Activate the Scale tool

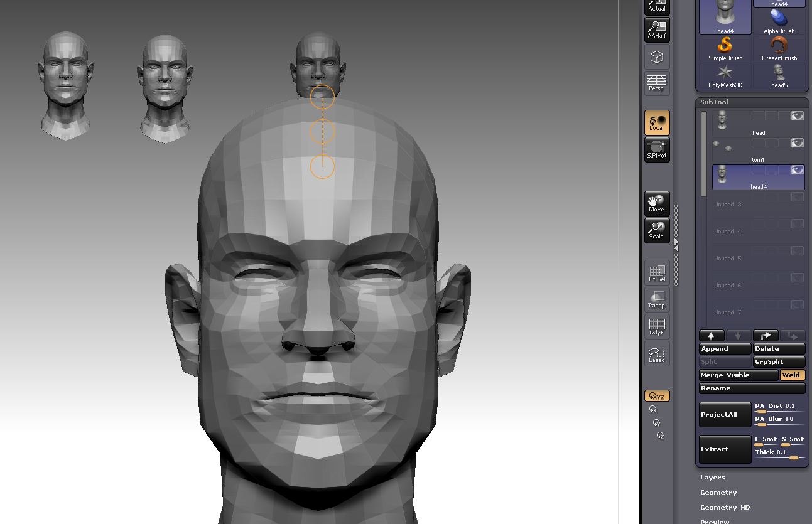(656, 231)
